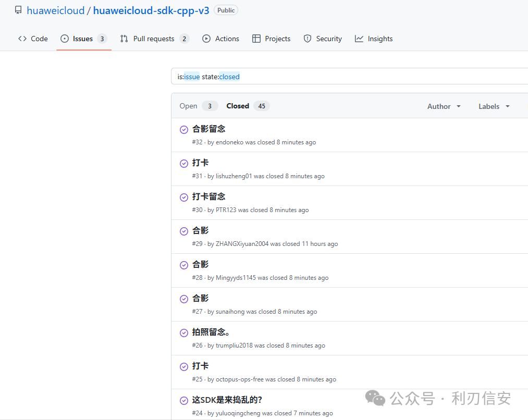Open issue #29 titled 合影
Image resolution: width=528 pixels, height=420 pixels.
(200, 230)
